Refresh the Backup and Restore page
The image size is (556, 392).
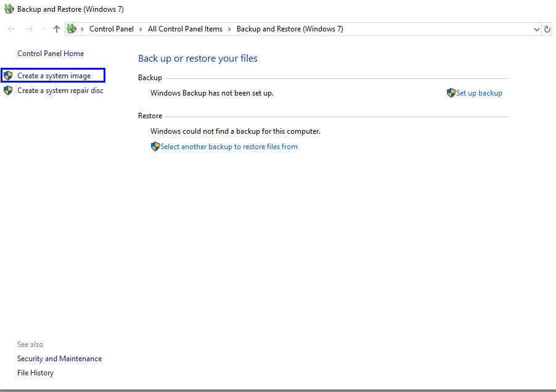click(547, 30)
